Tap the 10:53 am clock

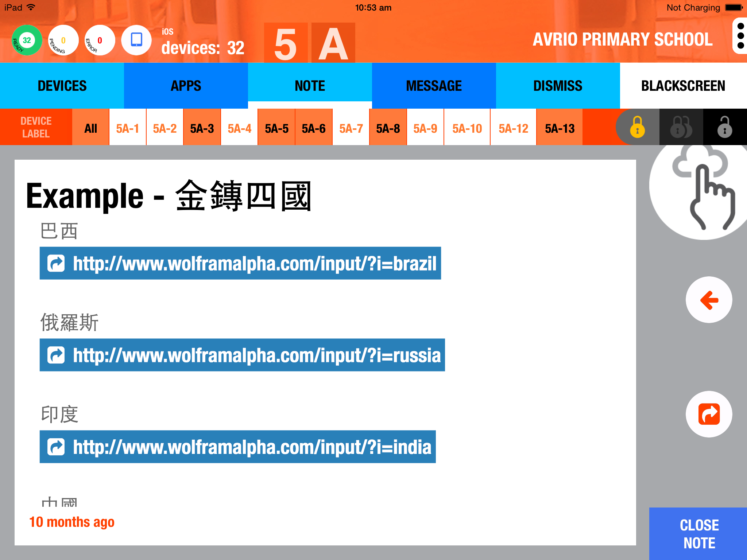(x=373, y=7)
